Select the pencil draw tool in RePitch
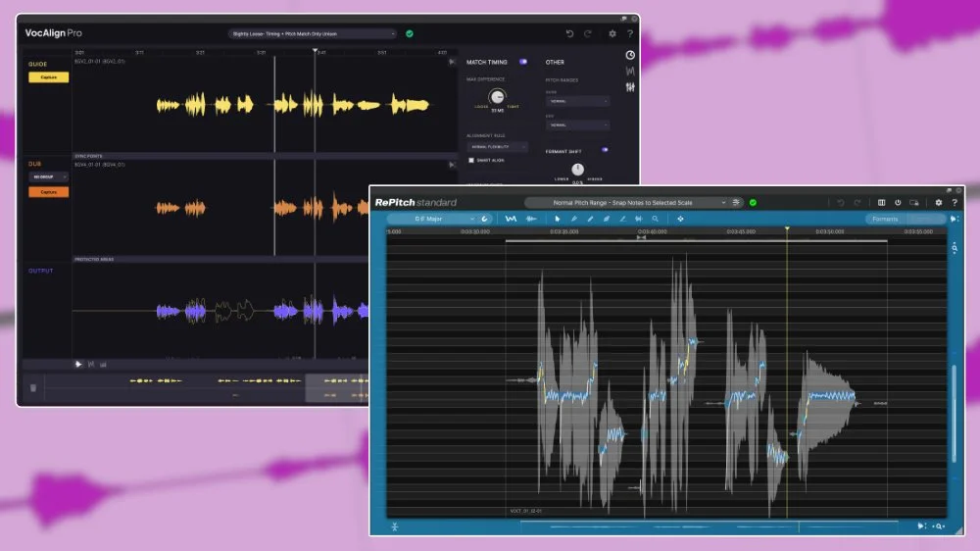The width and height of the screenshot is (980, 551). (x=590, y=219)
